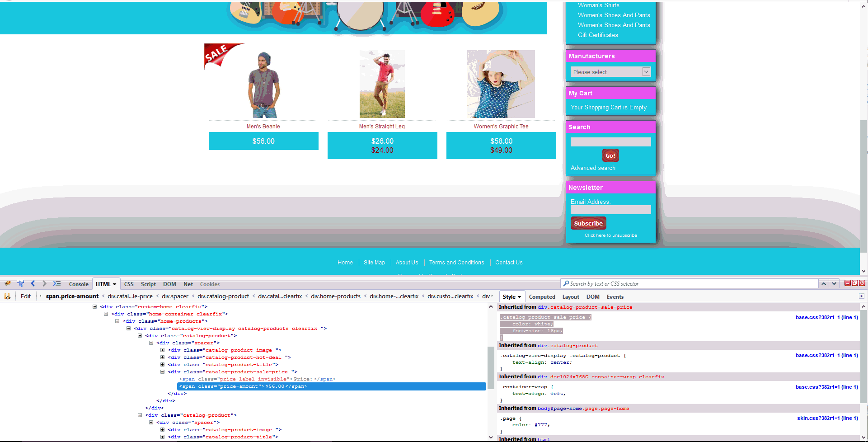868x442 pixels.
Task: Switch to the Console tab
Action: (x=79, y=284)
